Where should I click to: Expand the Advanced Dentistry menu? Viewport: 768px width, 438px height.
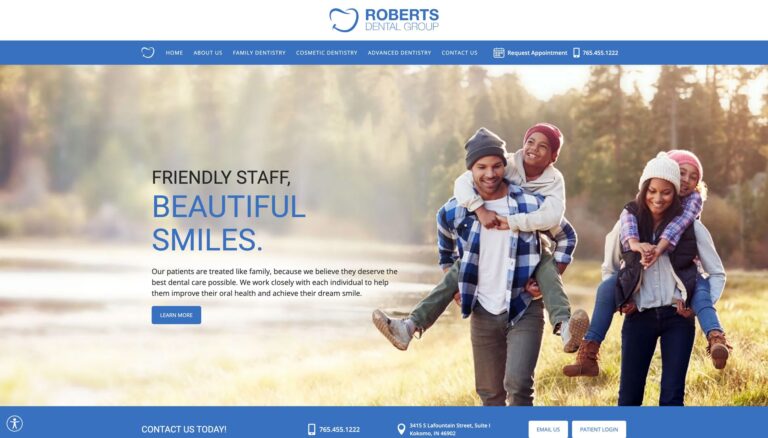400,53
